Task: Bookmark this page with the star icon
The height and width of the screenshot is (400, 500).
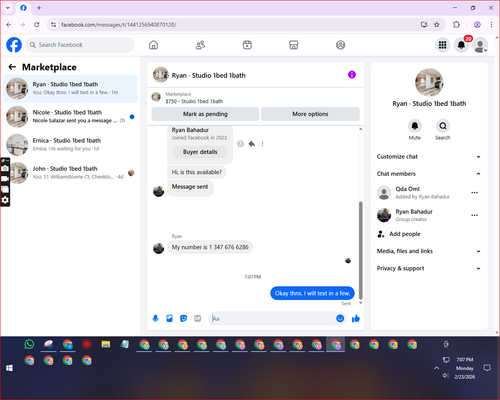Action: pos(437,24)
